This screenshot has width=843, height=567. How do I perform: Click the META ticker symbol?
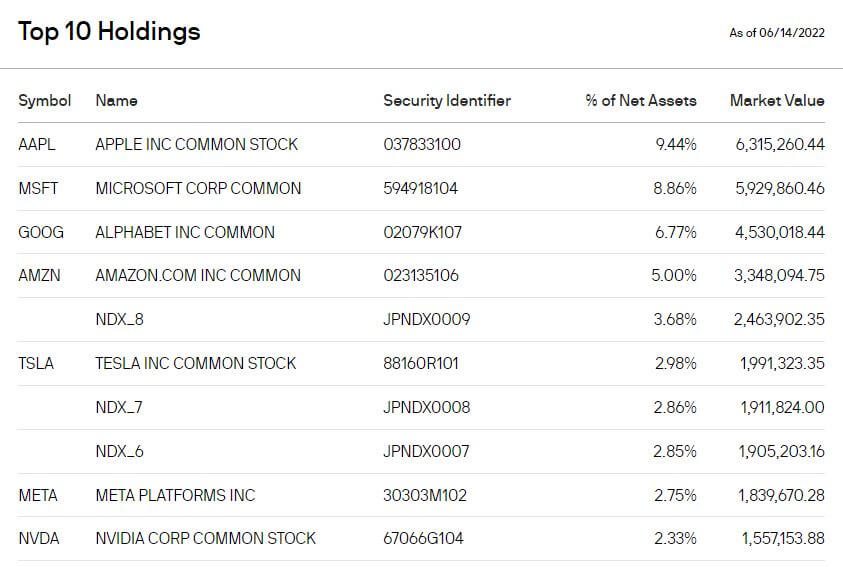click(x=38, y=495)
